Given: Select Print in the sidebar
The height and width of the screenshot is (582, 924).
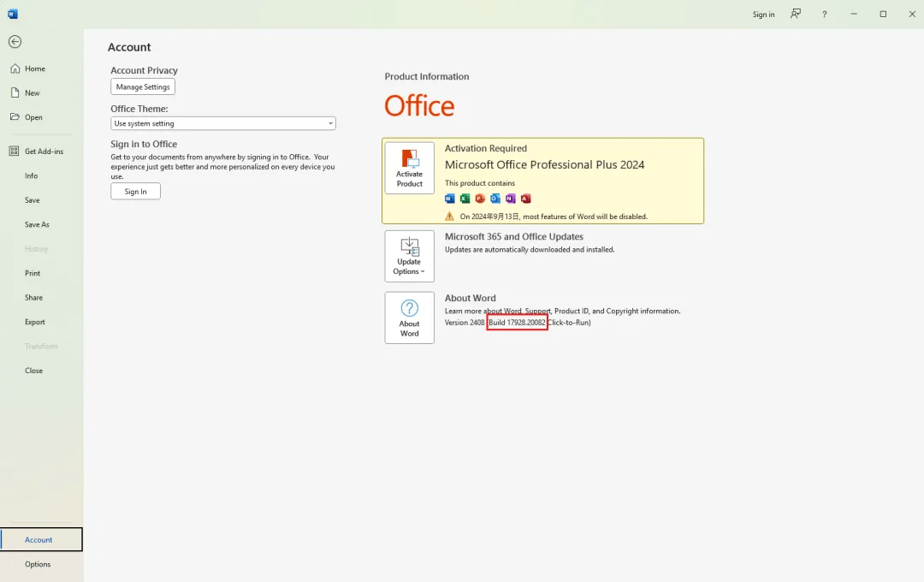Looking at the screenshot, I should 33,273.
